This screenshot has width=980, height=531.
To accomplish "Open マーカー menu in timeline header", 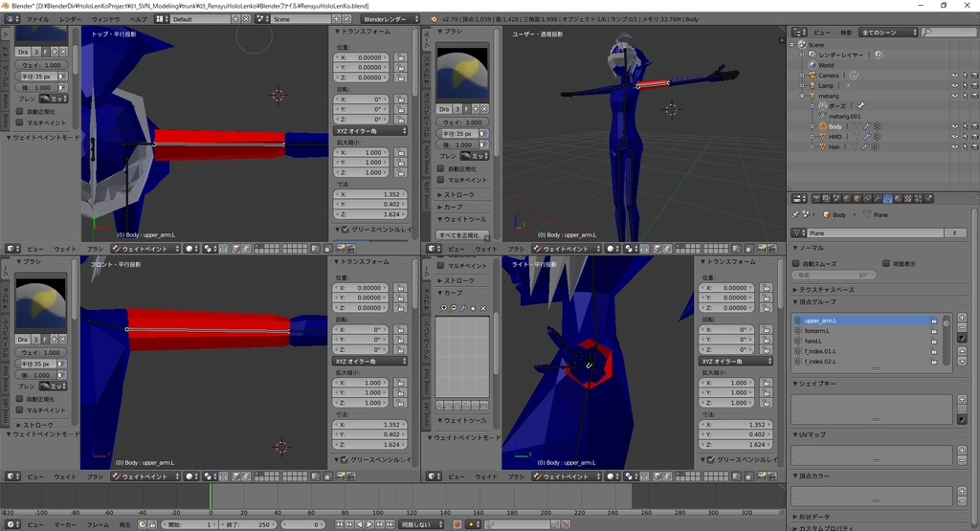I will coord(64,524).
